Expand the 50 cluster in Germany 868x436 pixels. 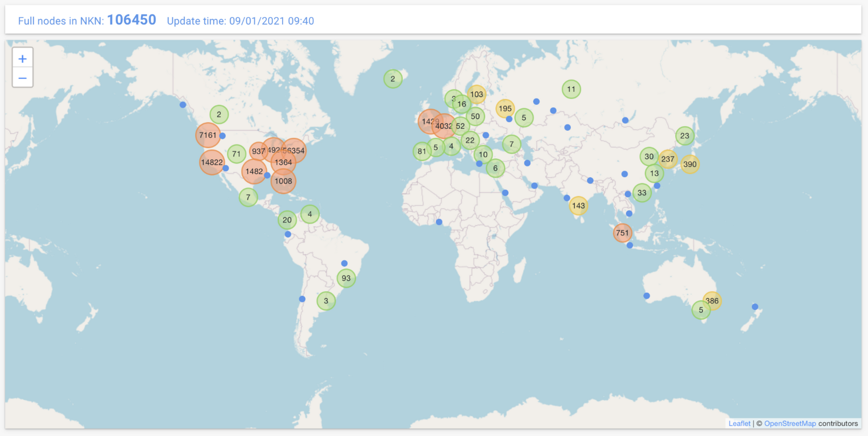[475, 117]
